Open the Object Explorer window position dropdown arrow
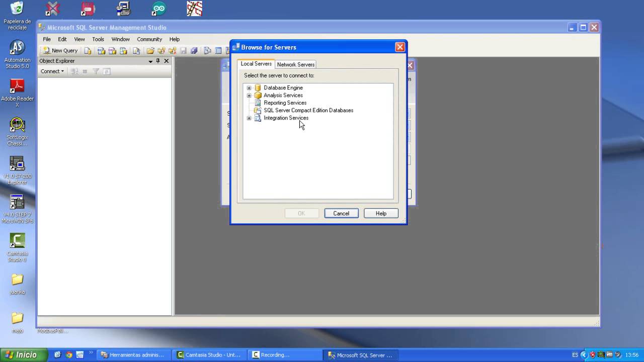 coord(150,61)
